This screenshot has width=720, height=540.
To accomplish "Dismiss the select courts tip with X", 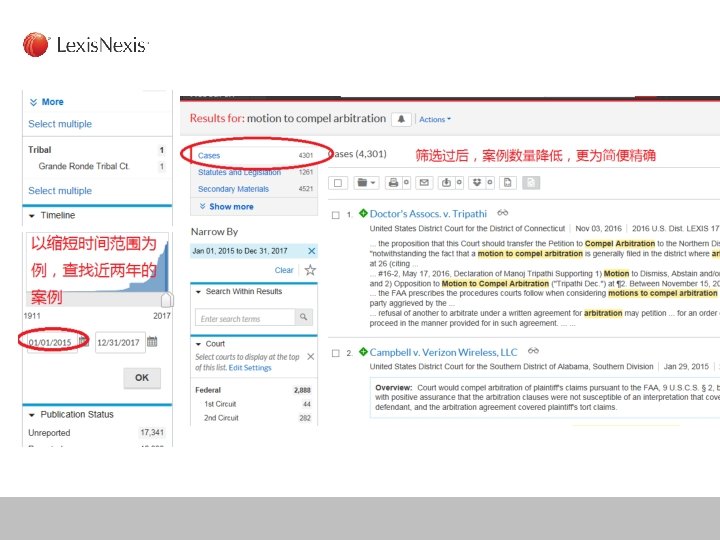I will (x=310, y=357).
